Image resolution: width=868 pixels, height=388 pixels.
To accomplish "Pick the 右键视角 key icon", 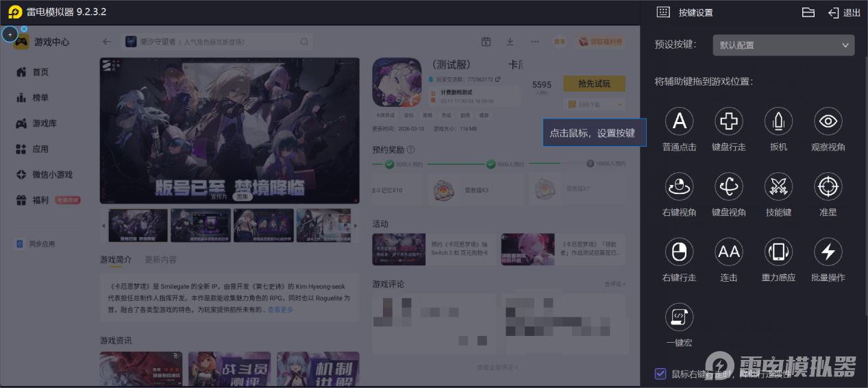I will [x=679, y=186].
